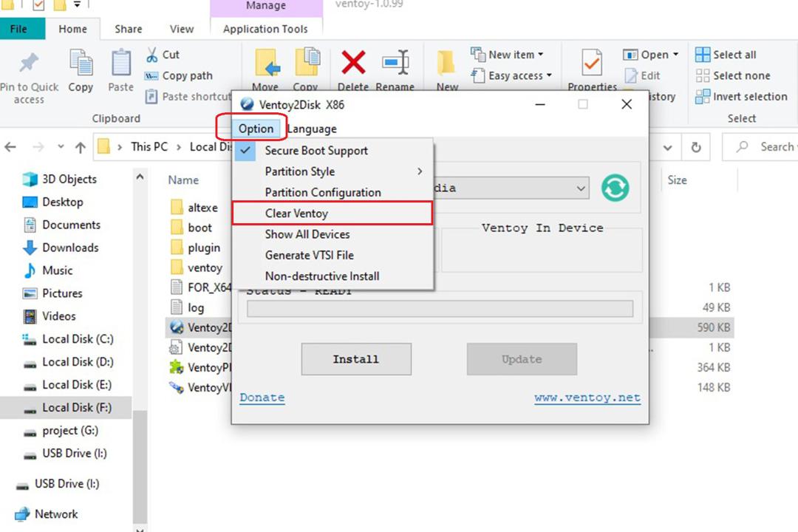The width and height of the screenshot is (798, 532).
Task: Click the Size column header
Action: click(x=677, y=180)
